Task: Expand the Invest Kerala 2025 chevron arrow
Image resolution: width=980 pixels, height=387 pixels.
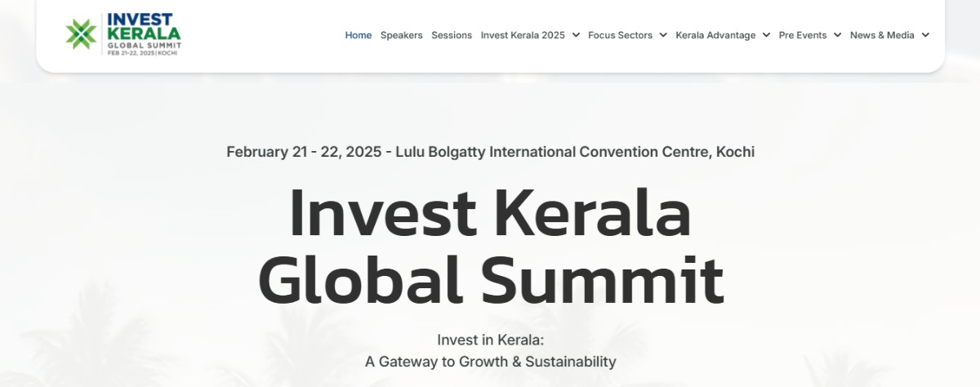Action: point(576,35)
